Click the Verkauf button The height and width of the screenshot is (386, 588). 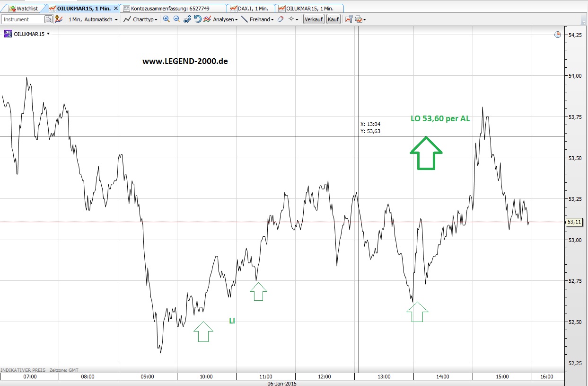(x=313, y=19)
